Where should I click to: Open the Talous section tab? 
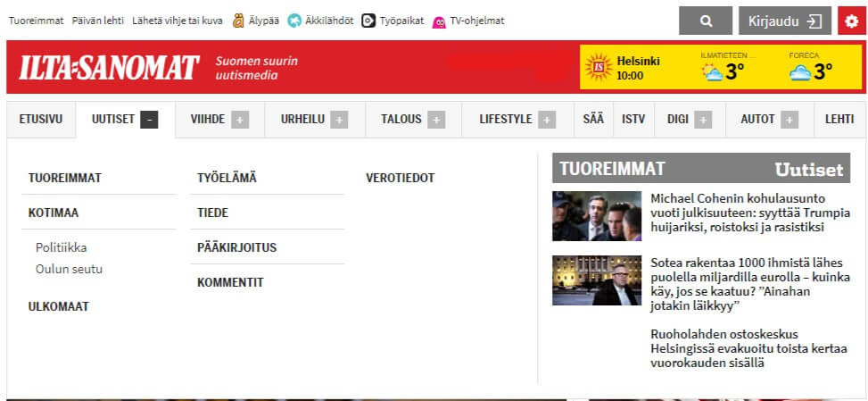tap(401, 119)
